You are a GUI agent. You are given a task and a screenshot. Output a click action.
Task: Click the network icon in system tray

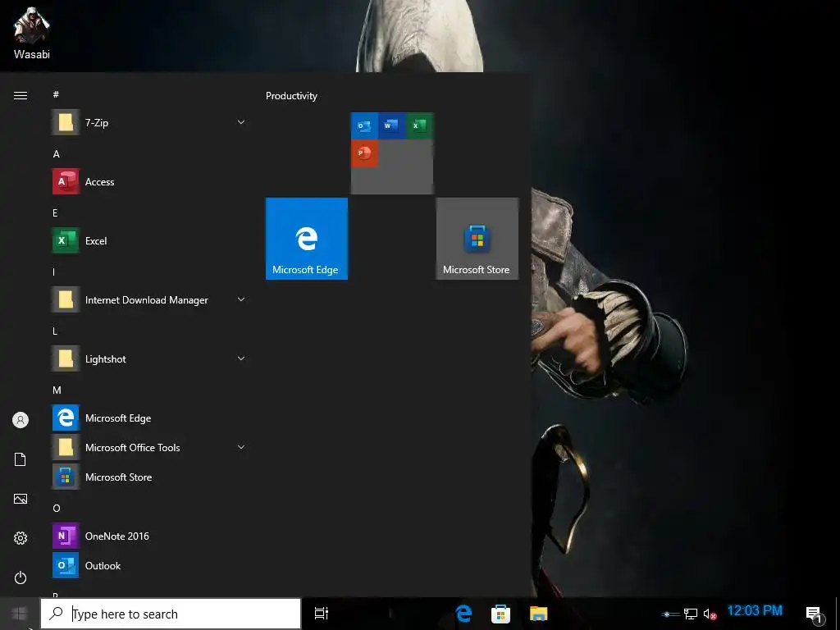pos(691,614)
